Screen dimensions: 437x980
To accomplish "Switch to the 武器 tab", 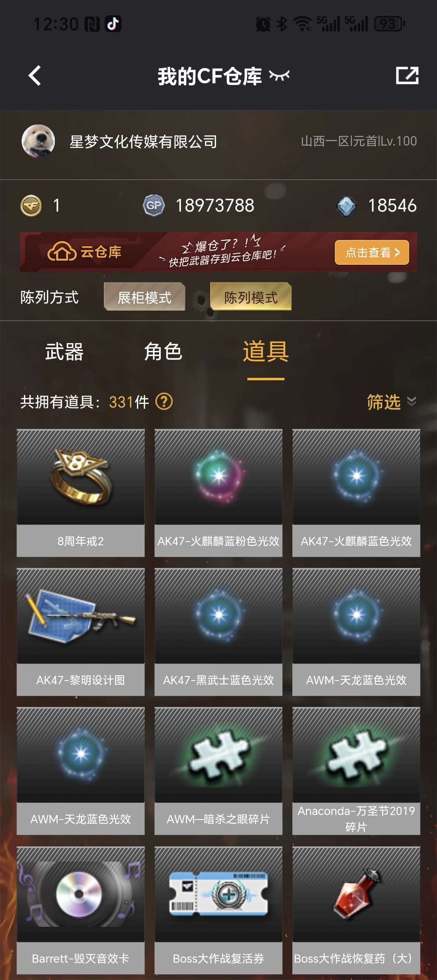I will click(x=64, y=352).
